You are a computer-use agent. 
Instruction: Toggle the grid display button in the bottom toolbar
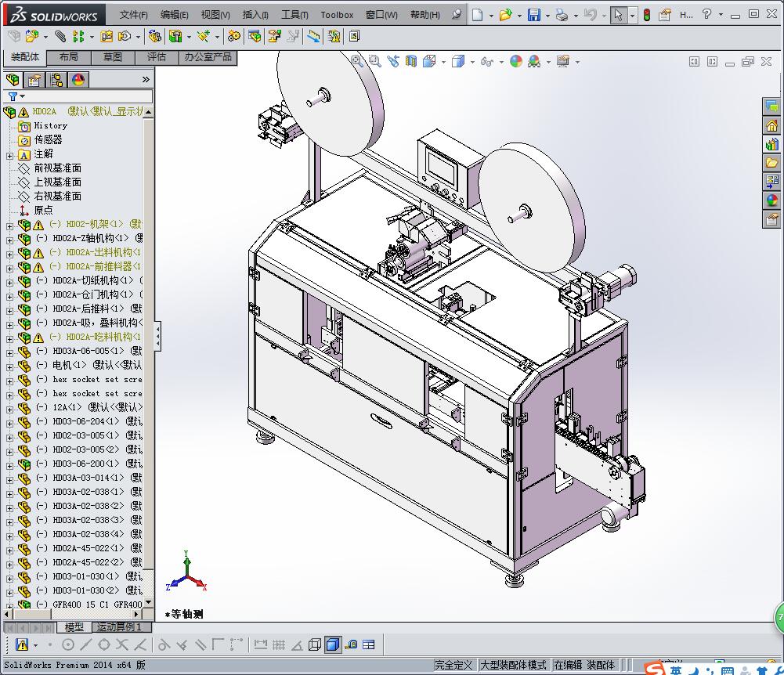coord(278,644)
